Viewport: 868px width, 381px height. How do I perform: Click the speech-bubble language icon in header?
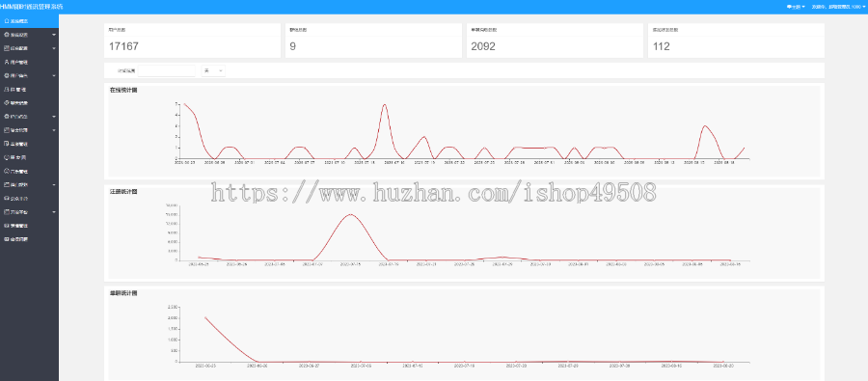[x=789, y=7]
